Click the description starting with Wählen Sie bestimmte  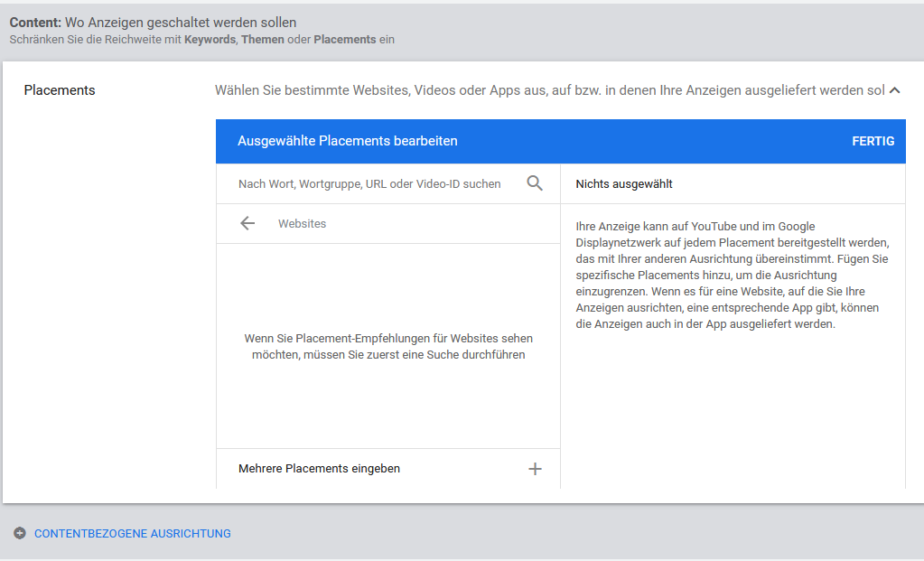[549, 90]
